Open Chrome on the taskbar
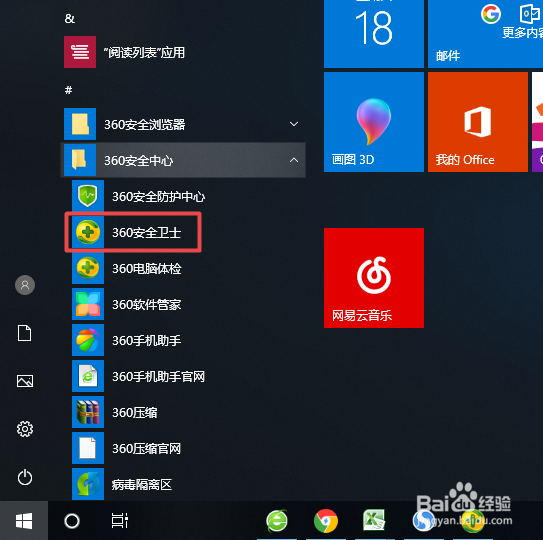Screen dimensions: 543x540 click(x=326, y=521)
